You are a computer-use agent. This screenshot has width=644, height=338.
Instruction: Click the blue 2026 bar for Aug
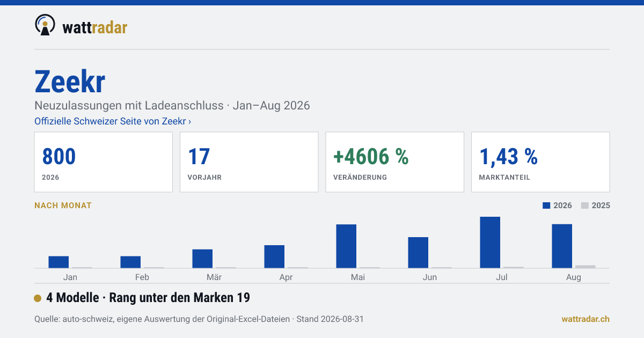click(562, 246)
